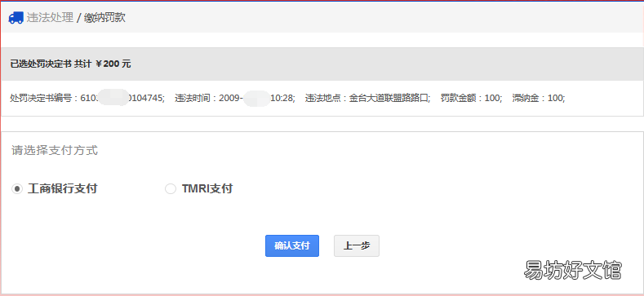
Task: Click the 请选择支付方式 heading
Action: pos(55,150)
